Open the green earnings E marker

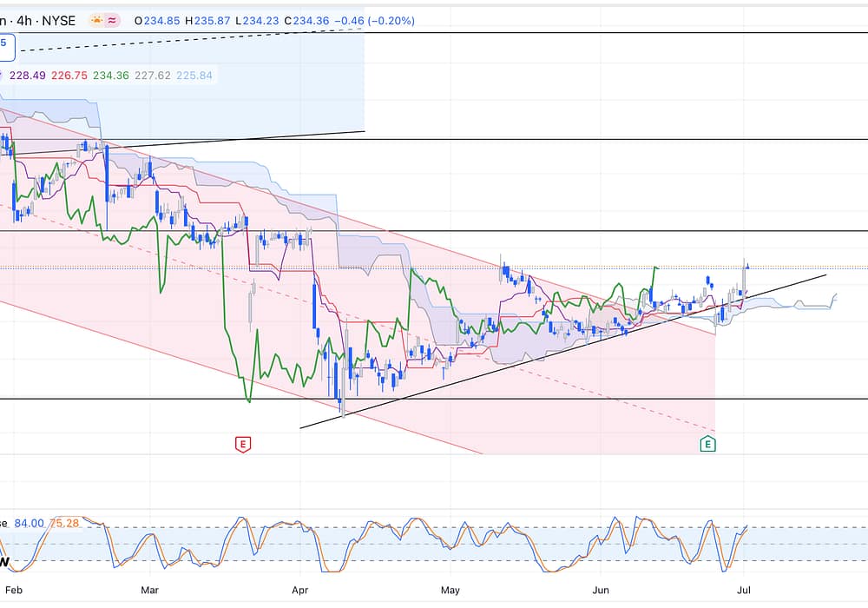click(708, 445)
